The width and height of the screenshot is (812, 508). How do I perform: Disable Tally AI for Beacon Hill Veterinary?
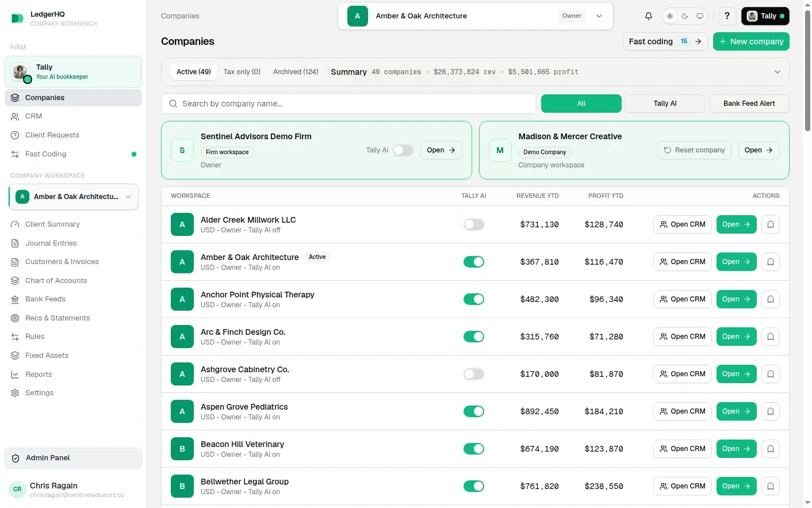click(x=474, y=449)
